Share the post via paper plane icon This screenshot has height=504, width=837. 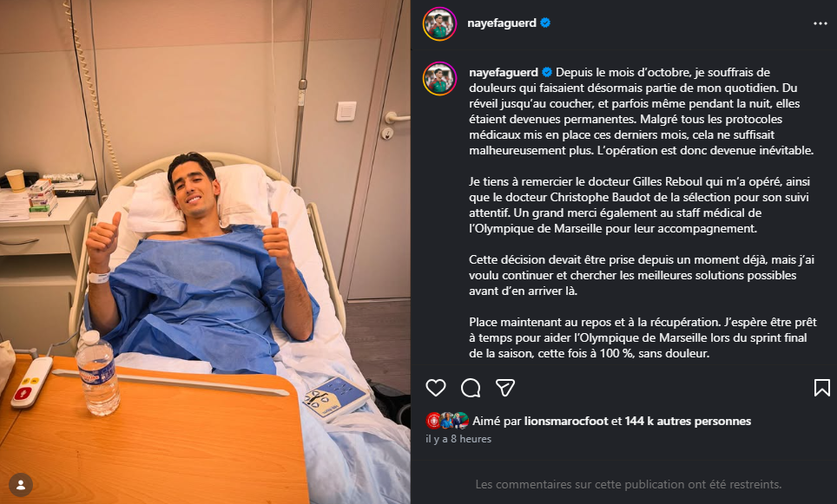click(x=505, y=388)
